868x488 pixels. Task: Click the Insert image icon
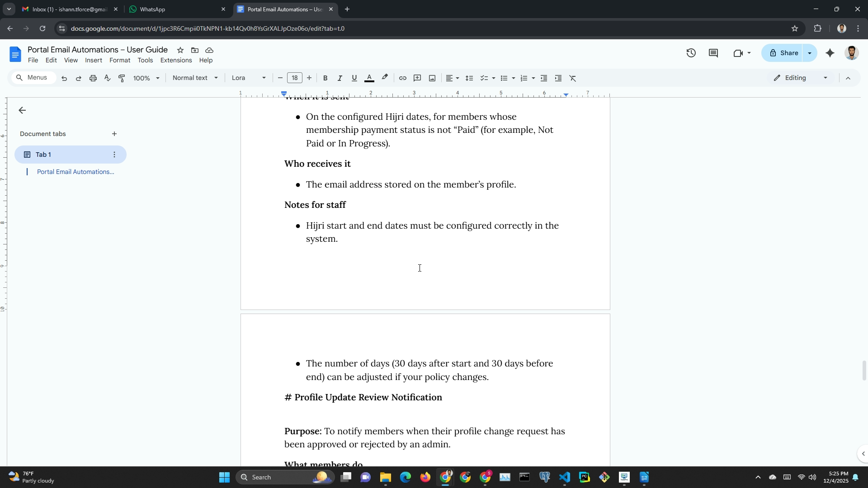pyautogui.click(x=432, y=78)
